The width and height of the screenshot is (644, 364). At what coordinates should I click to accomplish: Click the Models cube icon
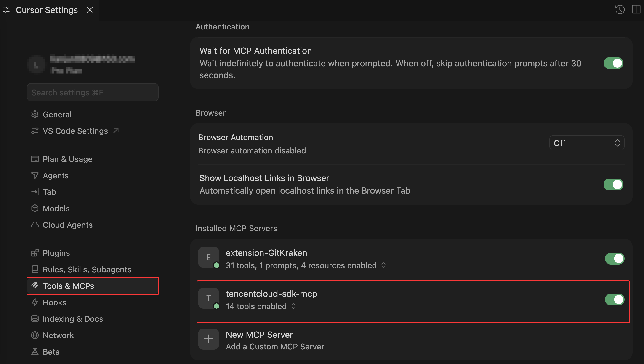(35, 208)
